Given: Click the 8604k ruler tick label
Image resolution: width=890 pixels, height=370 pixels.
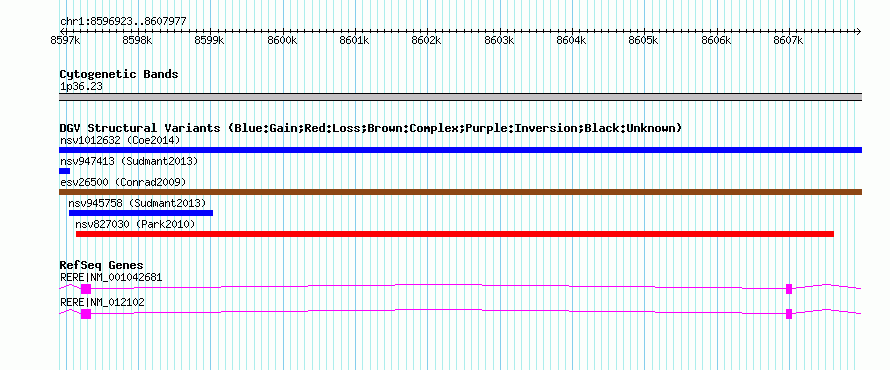Looking at the screenshot, I should coord(572,40).
